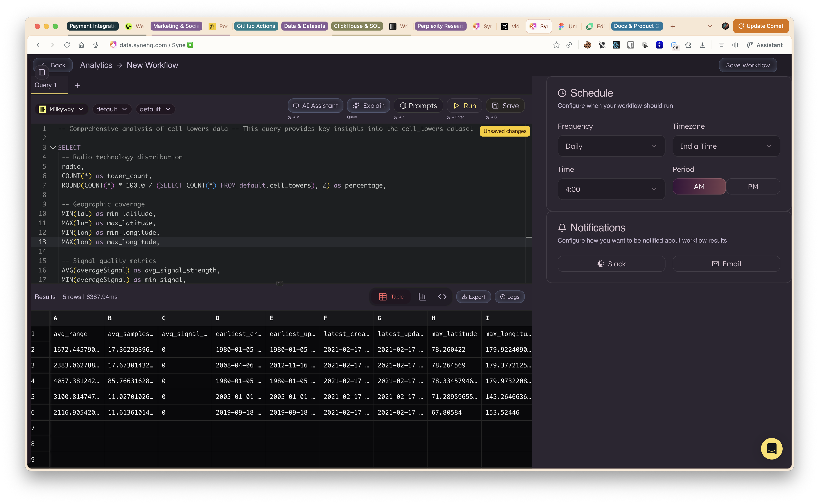
Task: Open the chat support bubble icon
Action: pyautogui.click(x=771, y=449)
